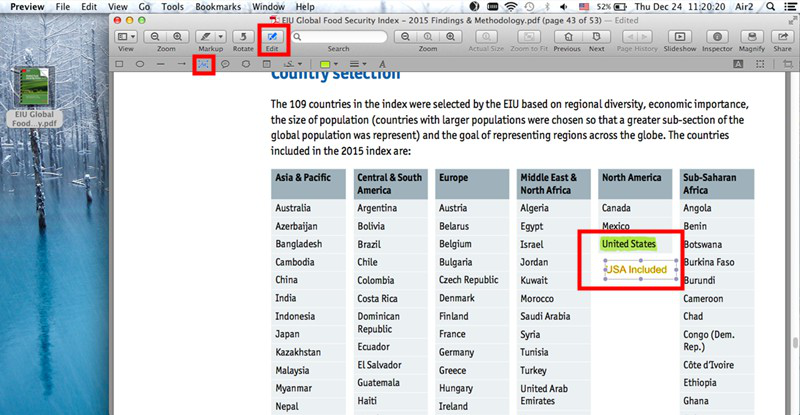Pick the speech bubble tool
Image resolution: width=800 pixels, height=415 pixels.
click(x=225, y=64)
